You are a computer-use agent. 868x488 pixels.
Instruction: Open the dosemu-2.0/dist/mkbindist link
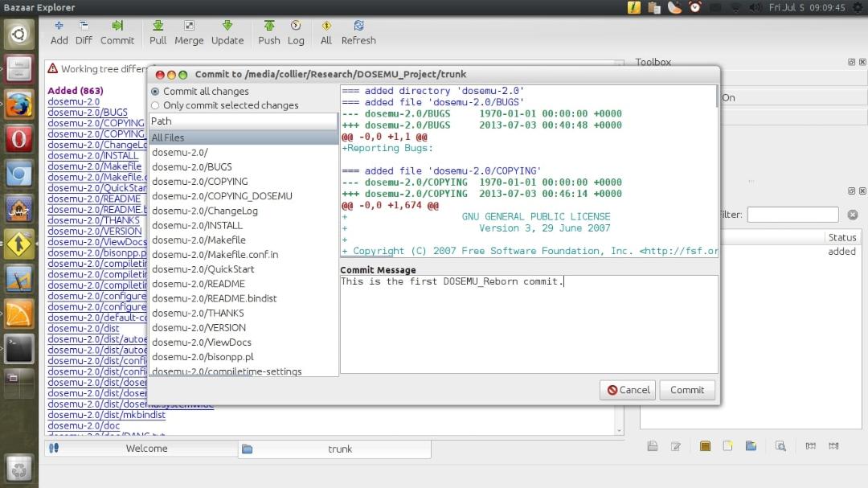pyautogui.click(x=106, y=415)
